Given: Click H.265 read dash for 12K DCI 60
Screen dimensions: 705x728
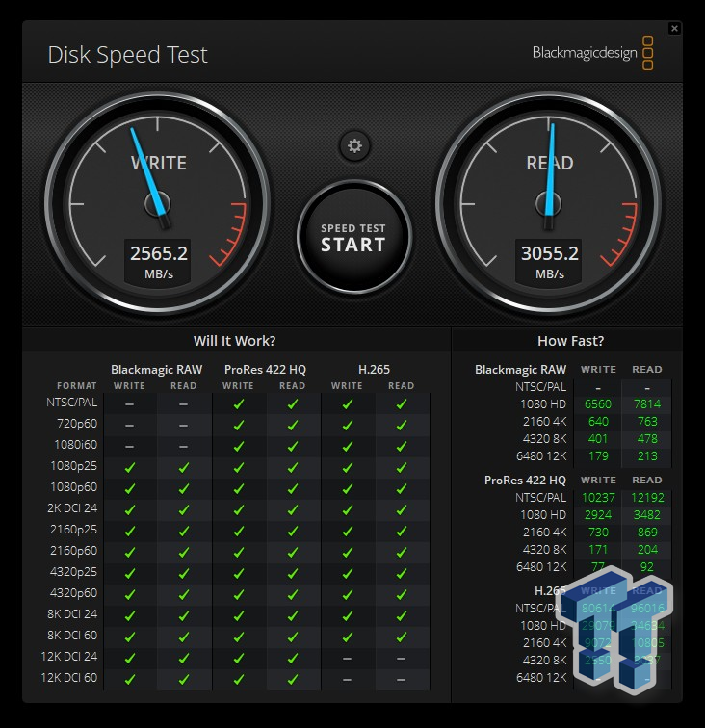Looking at the screenshot, I should pyautogui.click(x=402, y=680).
